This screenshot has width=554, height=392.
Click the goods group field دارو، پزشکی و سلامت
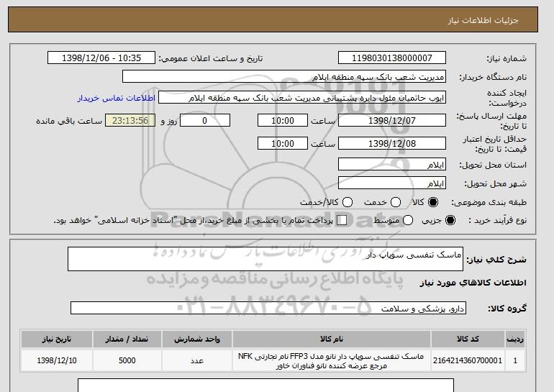[268, 309]
